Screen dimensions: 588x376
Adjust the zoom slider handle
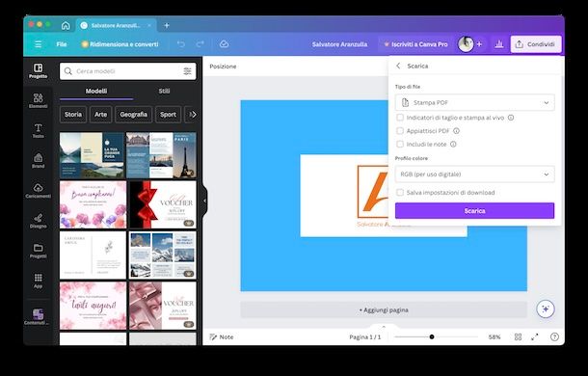[432, 337]
